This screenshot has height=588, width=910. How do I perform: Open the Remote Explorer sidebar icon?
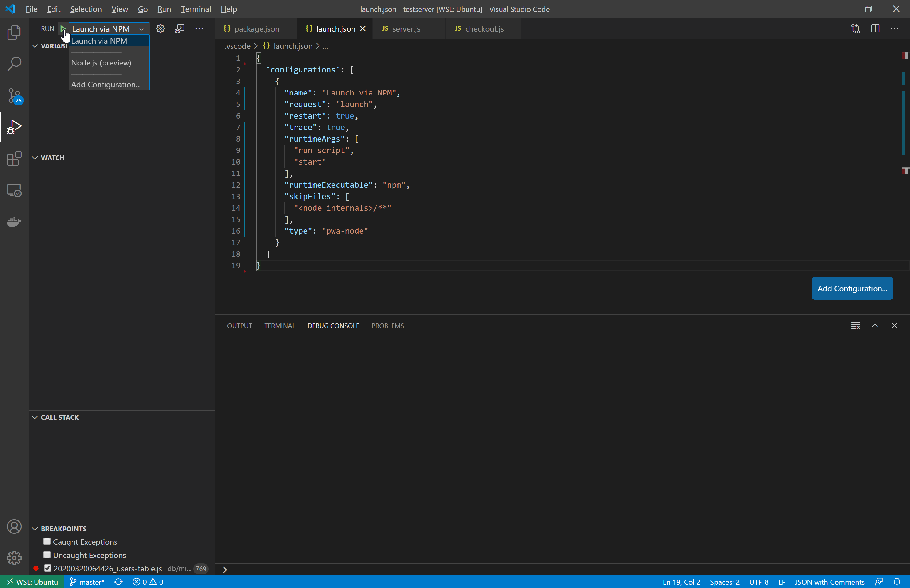14,190
